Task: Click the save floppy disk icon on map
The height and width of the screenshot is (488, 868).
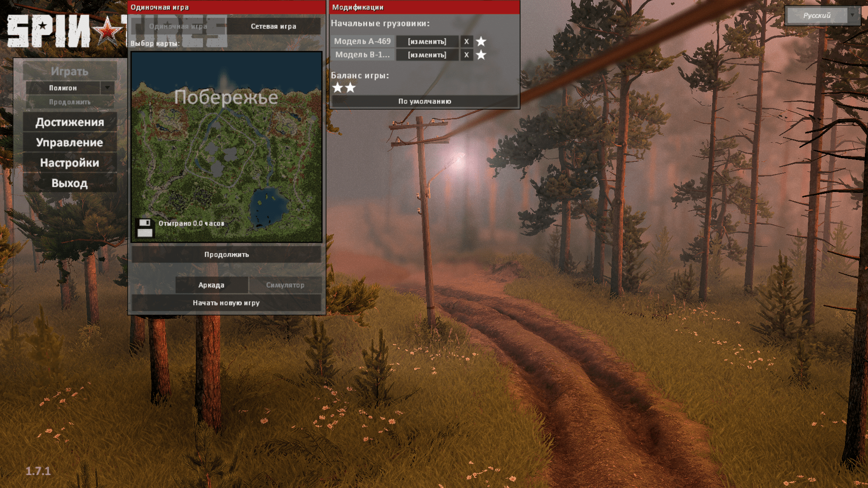Action: [x=145, y=228]
